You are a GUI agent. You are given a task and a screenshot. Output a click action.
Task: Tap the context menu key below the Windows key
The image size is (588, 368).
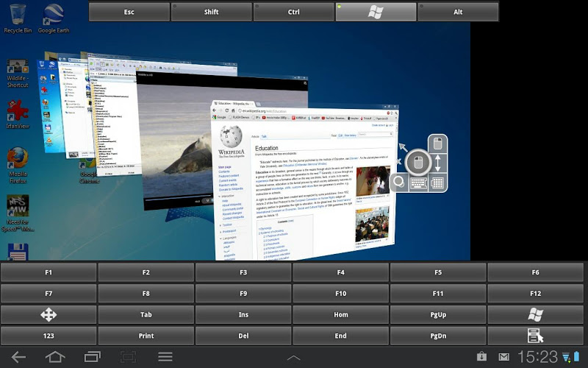coord(535,336)
